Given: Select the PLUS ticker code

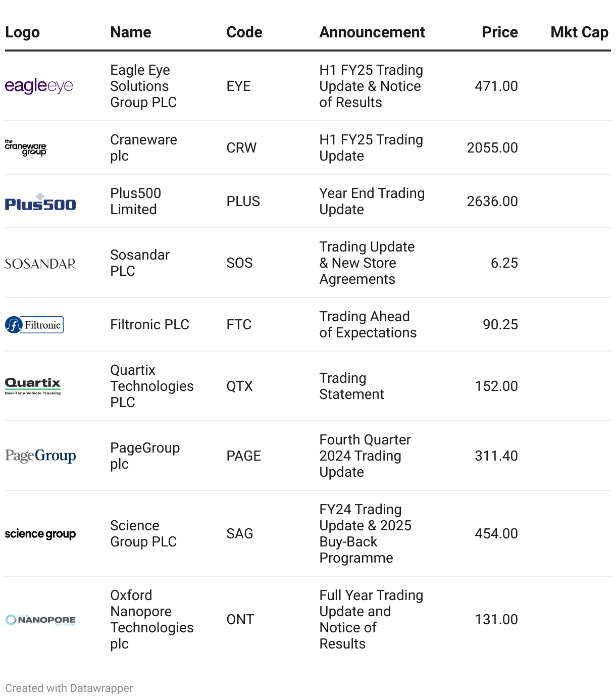Looking at the screenshot, I should (243, 201).
